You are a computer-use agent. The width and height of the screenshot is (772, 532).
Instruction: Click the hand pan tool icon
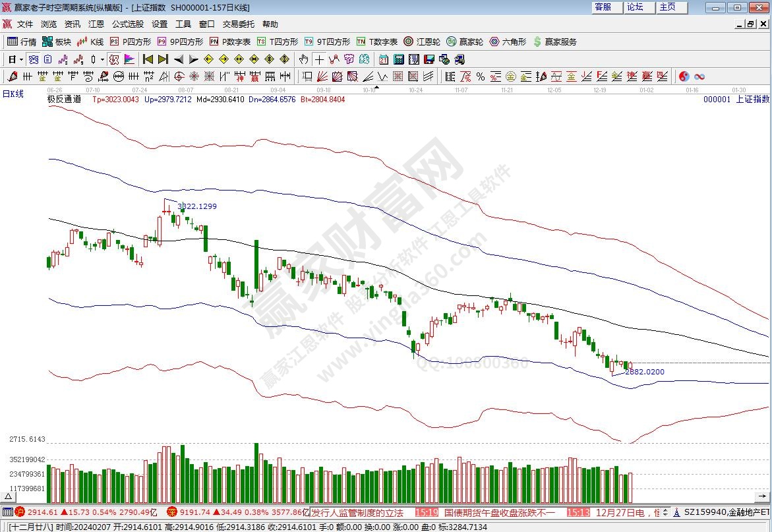coord(303,59)
